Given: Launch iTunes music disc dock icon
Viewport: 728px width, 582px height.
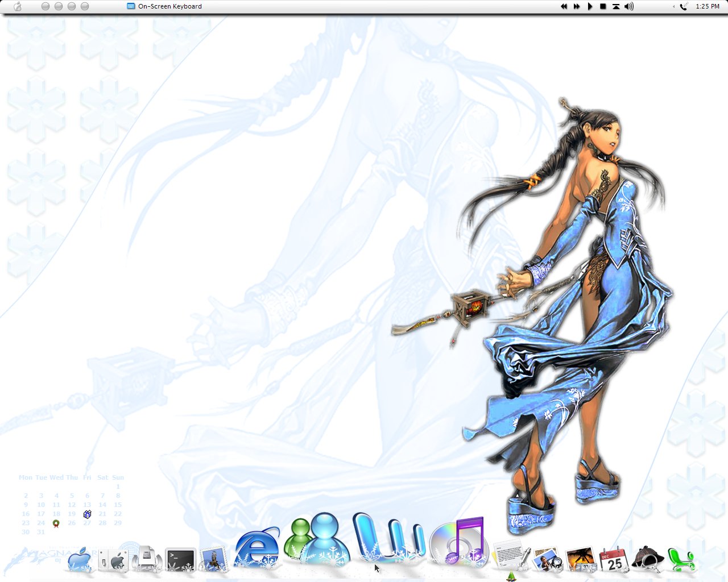Looking at the screenshot, I should (x=458, y=542).
